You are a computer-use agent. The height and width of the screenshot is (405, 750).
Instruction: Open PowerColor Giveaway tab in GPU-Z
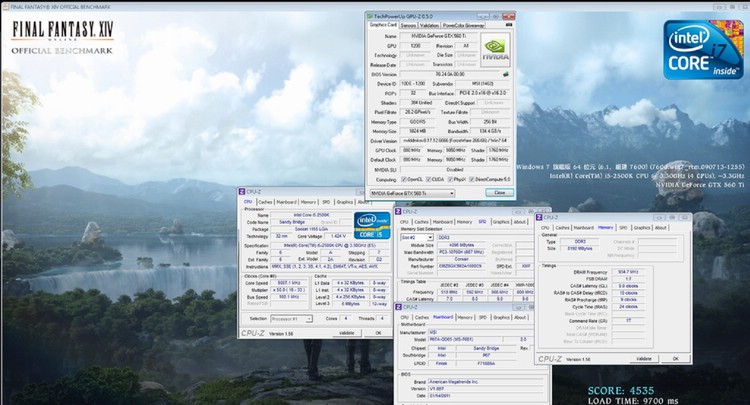[463, 25]
